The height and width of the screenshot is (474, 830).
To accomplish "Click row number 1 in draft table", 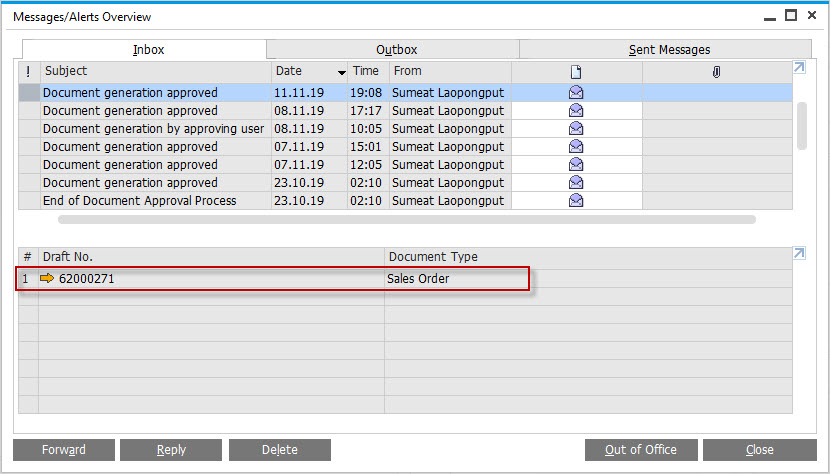I will (x=26, y=279).
